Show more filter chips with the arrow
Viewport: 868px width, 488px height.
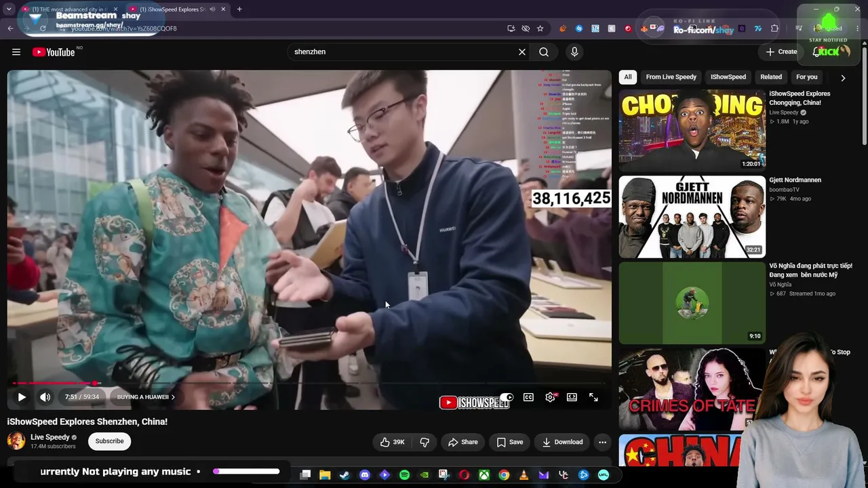pos(843,78)
